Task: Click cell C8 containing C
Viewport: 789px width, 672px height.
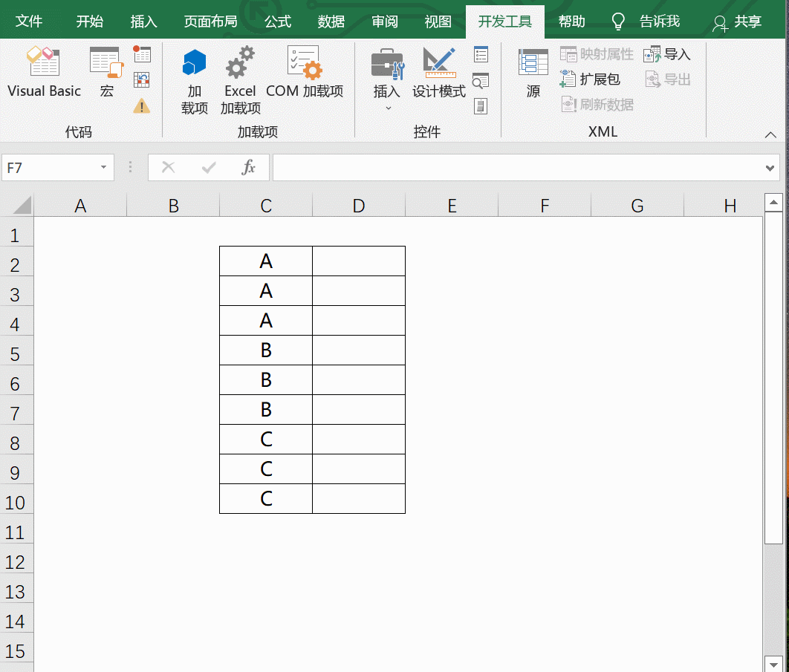Action: click(x=266, y=439)
